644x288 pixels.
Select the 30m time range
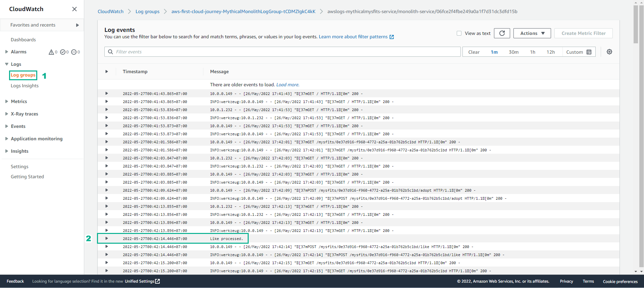(513, 52)
